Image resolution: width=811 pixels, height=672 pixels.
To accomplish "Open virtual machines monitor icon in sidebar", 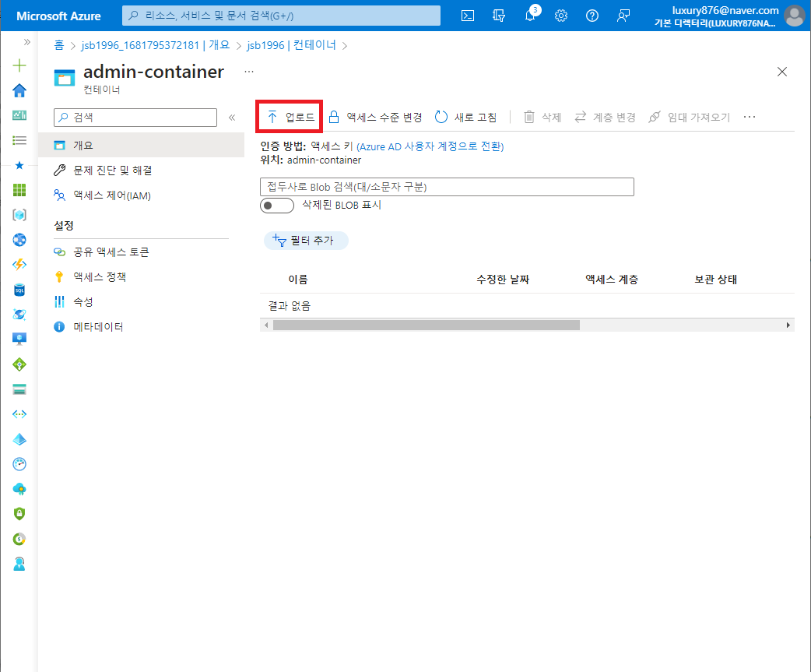I will (19, 339).
